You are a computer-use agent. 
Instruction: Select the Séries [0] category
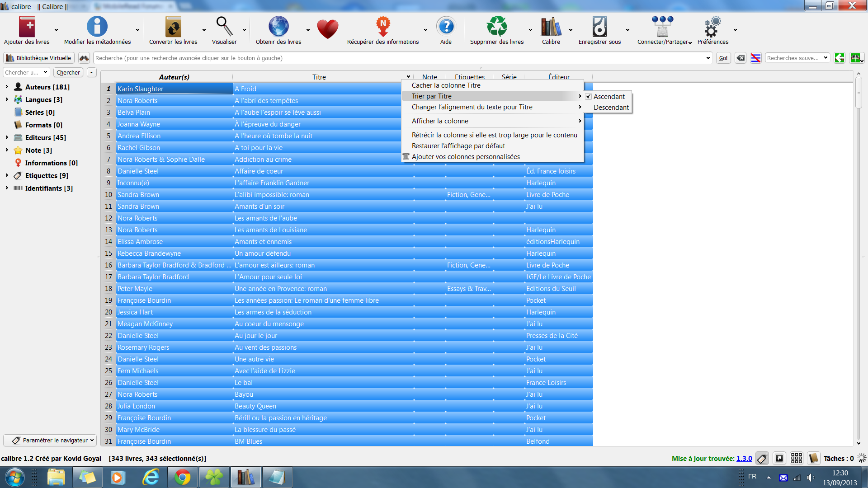pos(40,112)
